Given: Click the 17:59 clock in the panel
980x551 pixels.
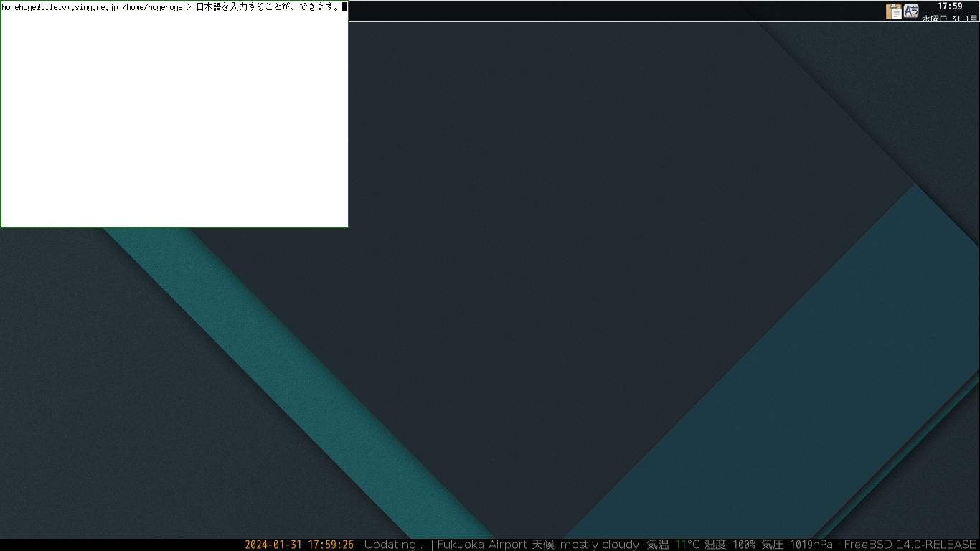Looking at the screenshot, I should pyautogui.click(x=950, y=6).
